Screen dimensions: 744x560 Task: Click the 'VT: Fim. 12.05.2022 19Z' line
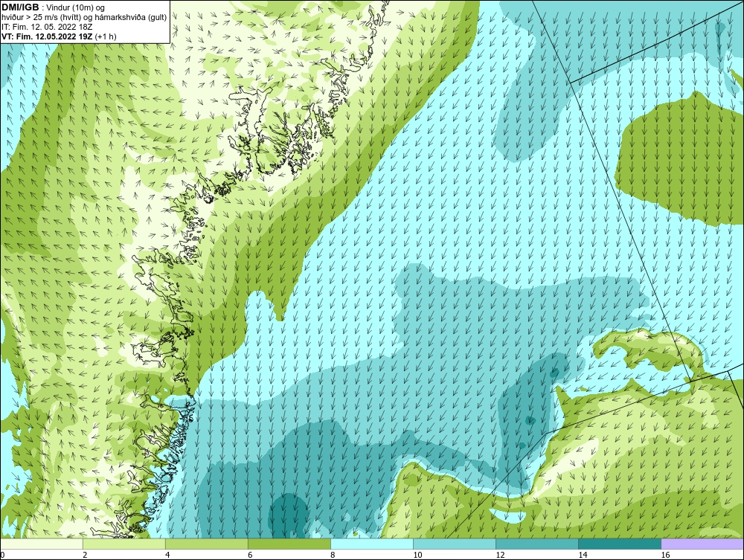point(59,36)
